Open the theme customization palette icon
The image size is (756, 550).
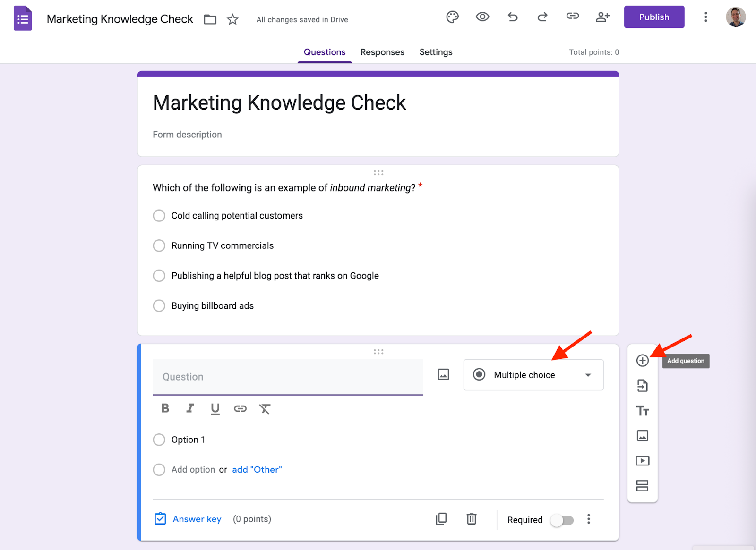[452, 17]
